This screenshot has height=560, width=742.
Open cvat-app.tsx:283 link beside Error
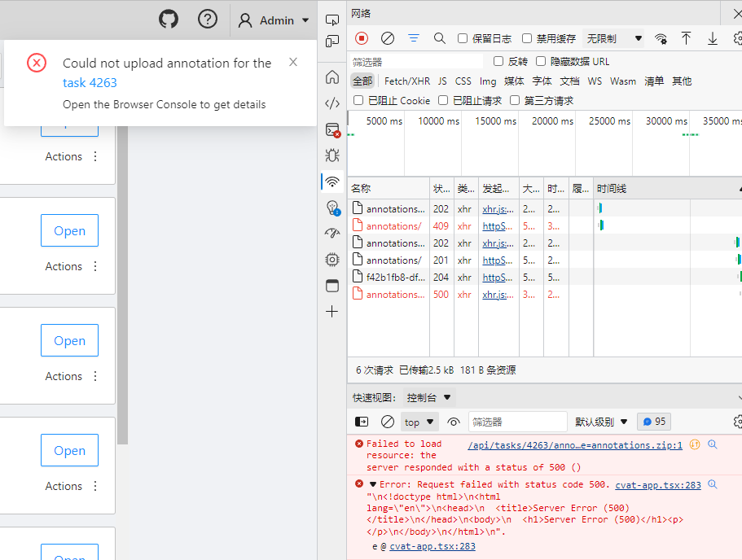[x=658, y=485]
